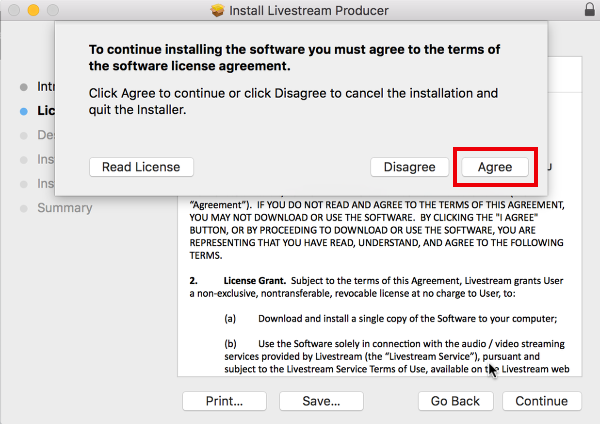Click the Disagree button
Viewport: 600px width, 424px height.
409,167
